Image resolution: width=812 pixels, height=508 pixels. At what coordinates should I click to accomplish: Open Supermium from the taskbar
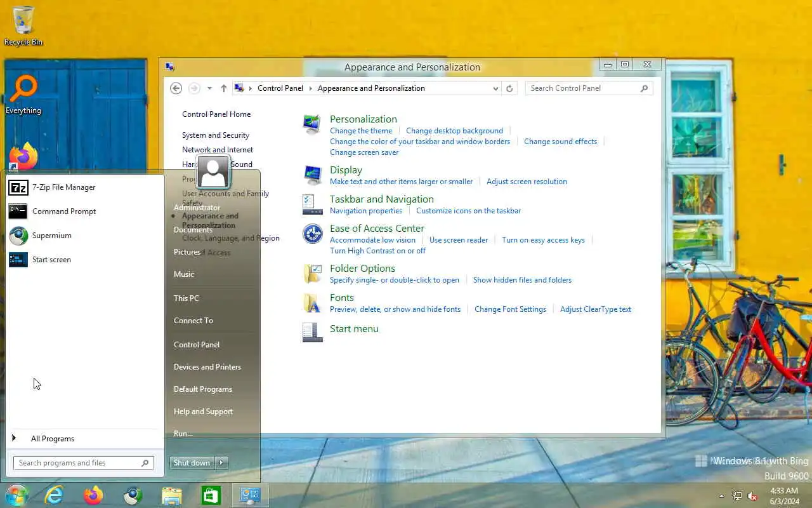click(x=133, y=495)
